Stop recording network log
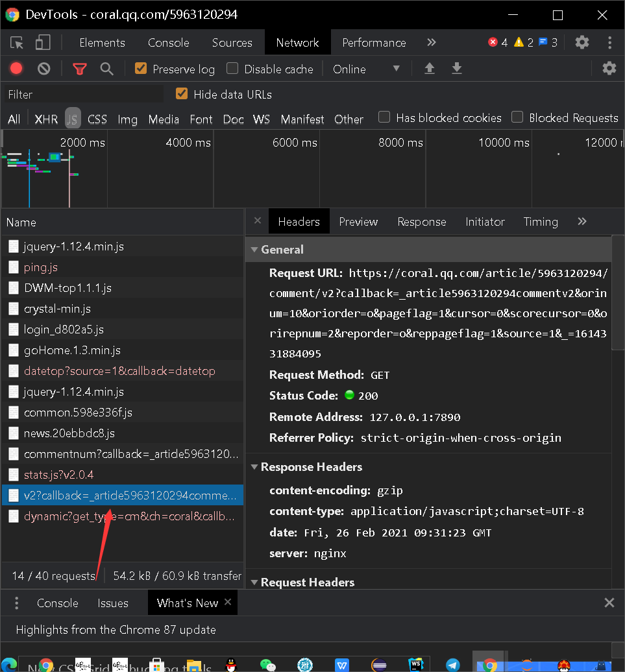 click(16, 69)
